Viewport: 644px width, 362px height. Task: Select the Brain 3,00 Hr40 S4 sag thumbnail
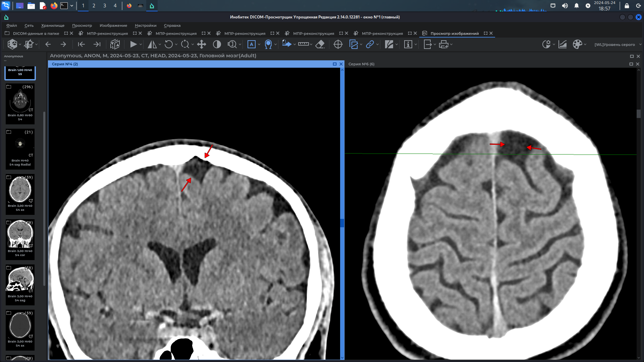click(20, 285)
